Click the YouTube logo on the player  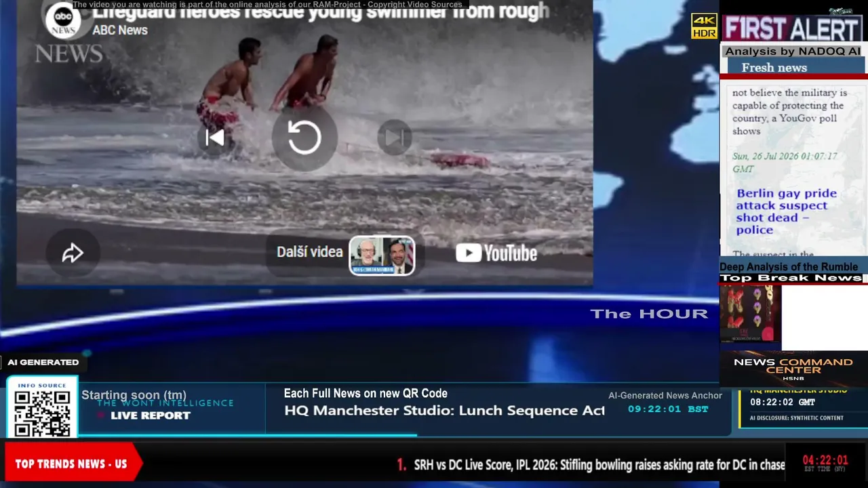[x=496, y=253]
